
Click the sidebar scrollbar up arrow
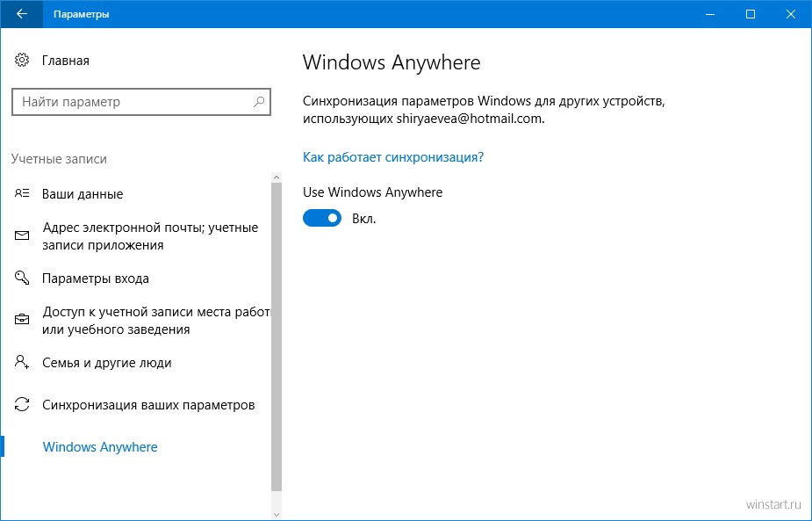(x=277, y=177)
